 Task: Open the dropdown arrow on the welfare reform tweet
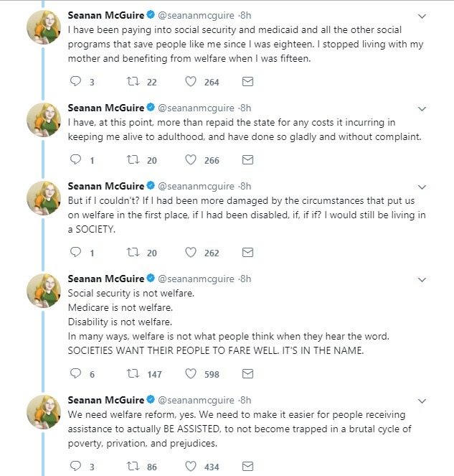tap(422, 401)
